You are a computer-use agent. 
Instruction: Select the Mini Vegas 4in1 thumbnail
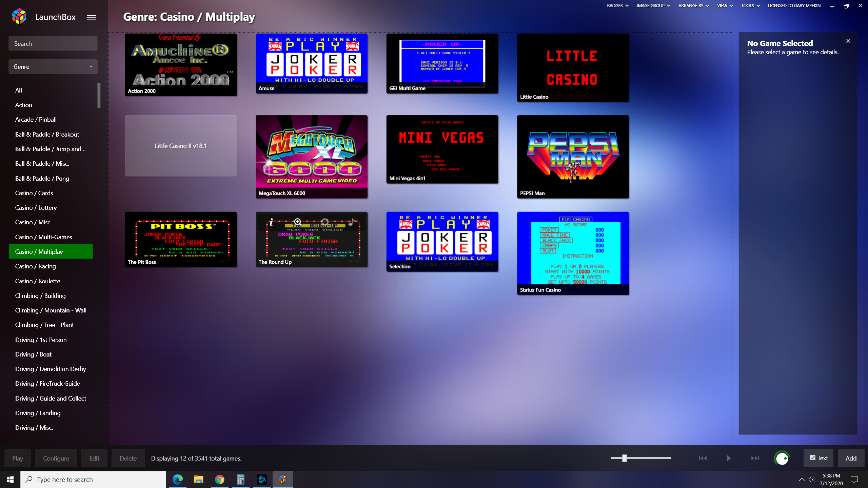pyautogui.click(x=442, y=149)
